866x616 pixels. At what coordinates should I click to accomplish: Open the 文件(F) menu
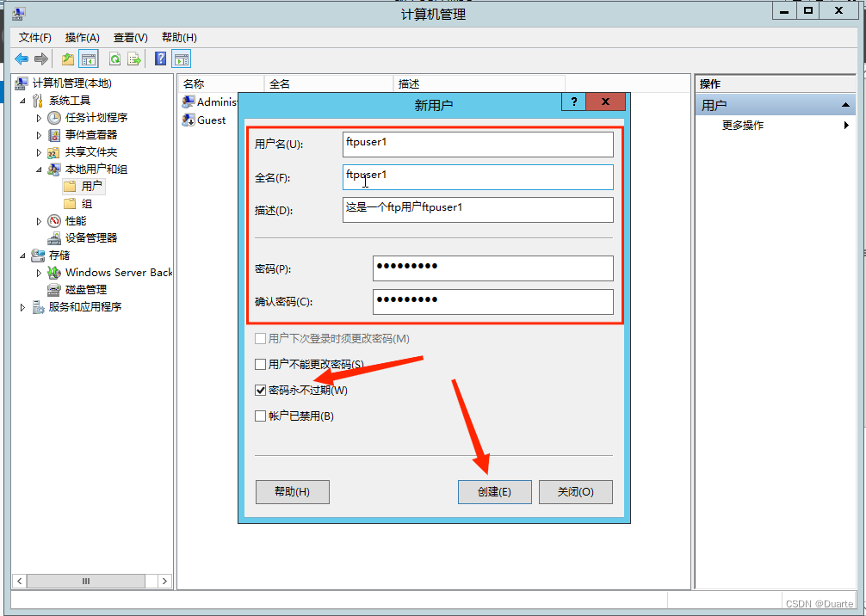pyautogui.click(x=35, y=38)
